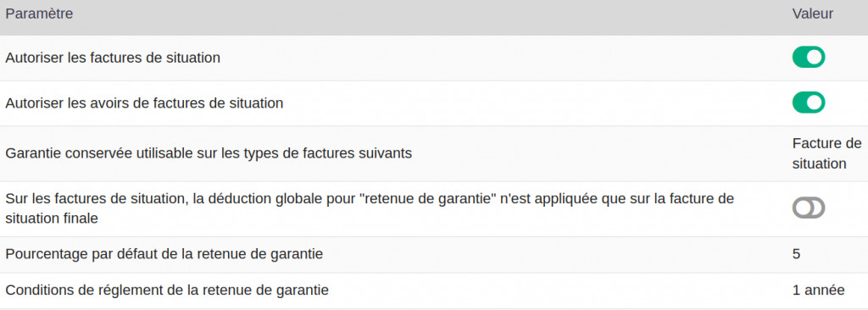
Task: Select the 'Facture de situation' value
Action: [827, 154]
